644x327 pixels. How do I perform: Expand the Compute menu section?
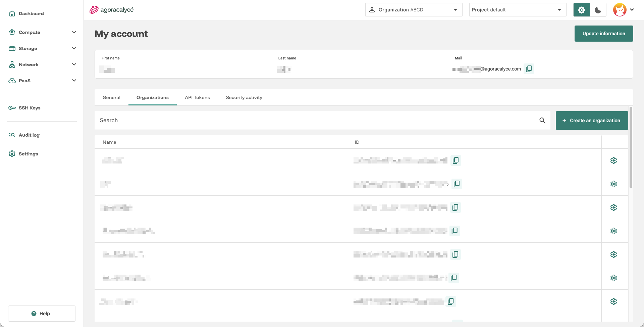[42, 32]
